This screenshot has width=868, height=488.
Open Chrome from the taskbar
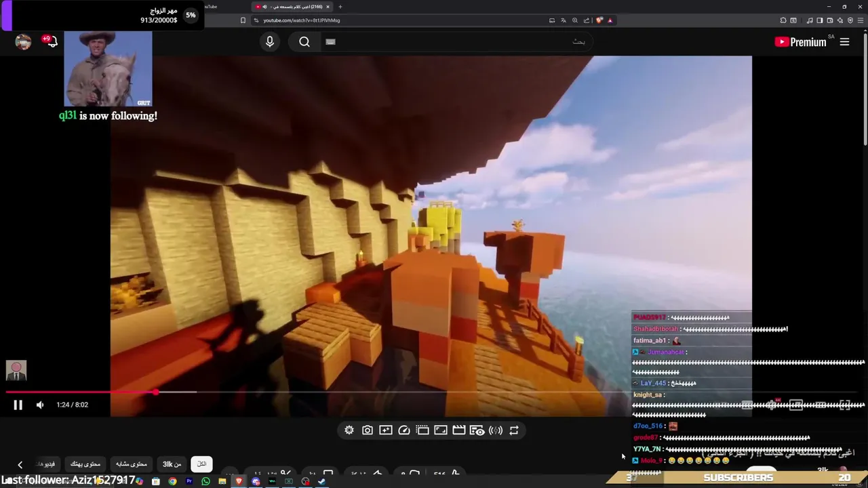(x=172, y=481)
